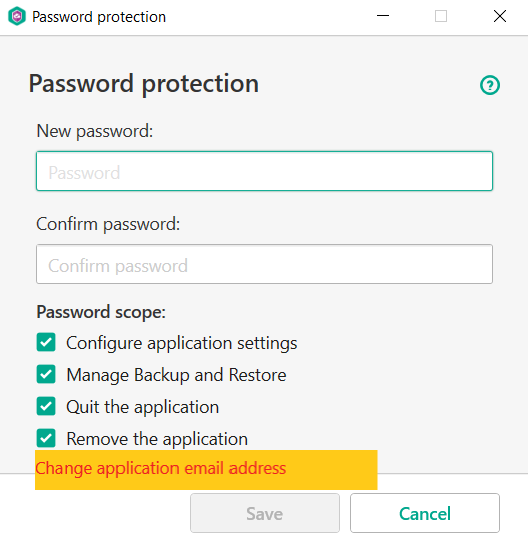Click the Remove the application label text
This screenshot has height=547, width=528.
pyautogui.click(x=157, y=439)
